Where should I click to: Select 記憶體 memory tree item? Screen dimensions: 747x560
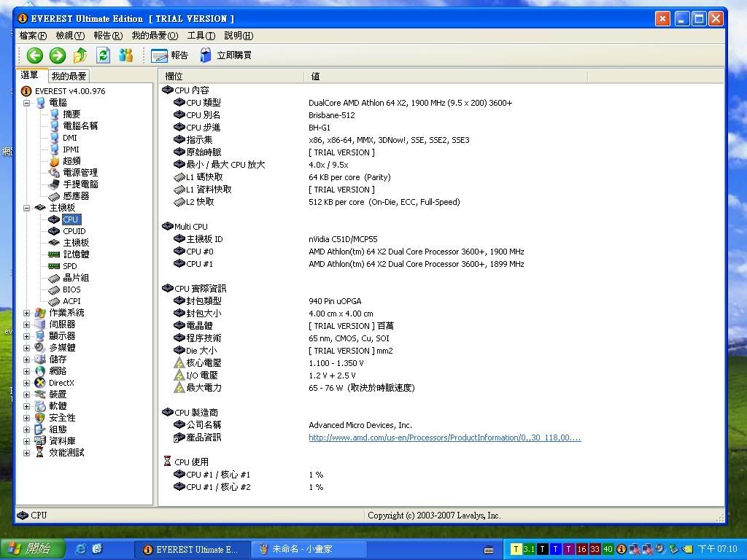click(76, 254)
